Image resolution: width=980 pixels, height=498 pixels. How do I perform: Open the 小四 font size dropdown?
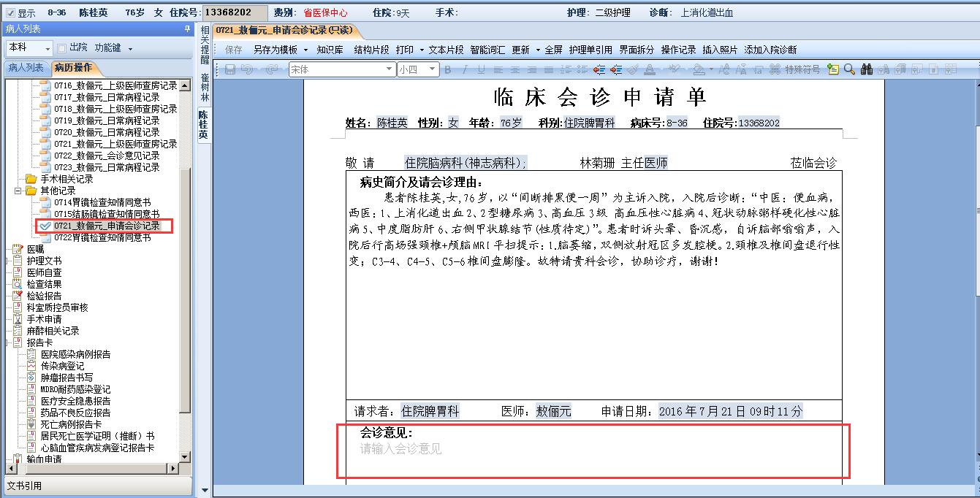(x=433, y=69)
